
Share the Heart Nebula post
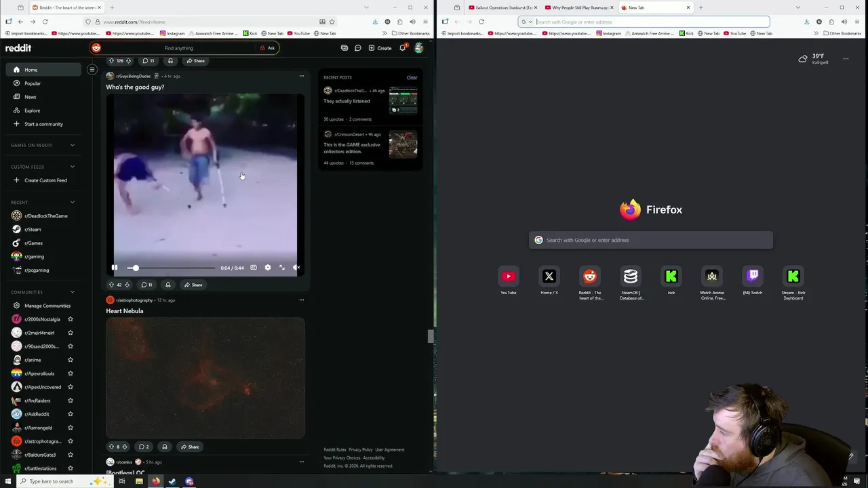[x=190, y=447]
